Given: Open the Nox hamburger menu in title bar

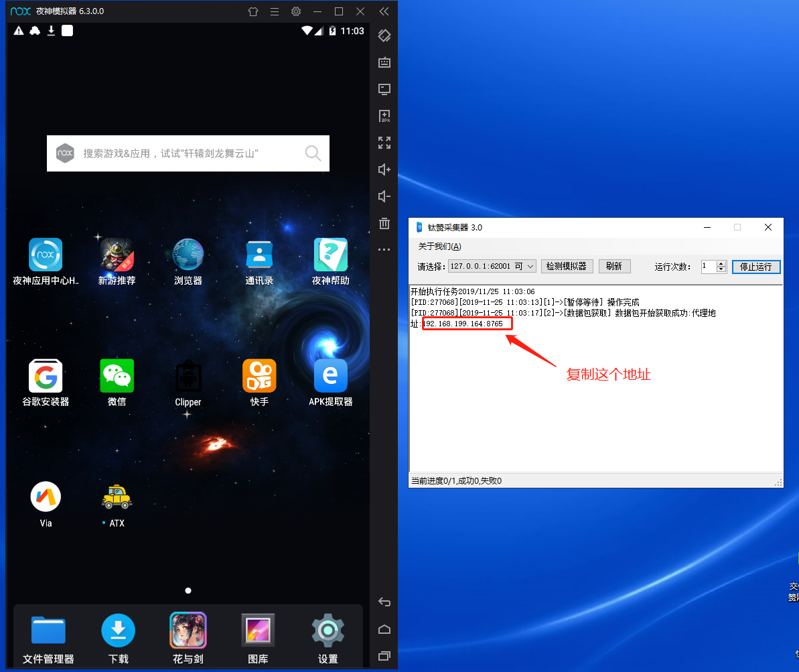Looking at the screenshot, I should pyautogui.click(x=274, y=11).
